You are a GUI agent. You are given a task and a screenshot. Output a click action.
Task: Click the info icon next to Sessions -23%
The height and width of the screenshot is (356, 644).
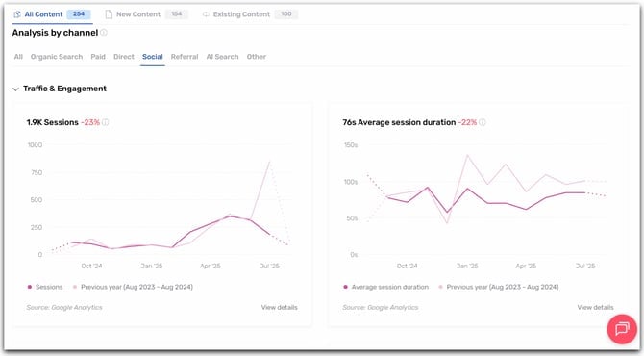[x=105, y=122]
